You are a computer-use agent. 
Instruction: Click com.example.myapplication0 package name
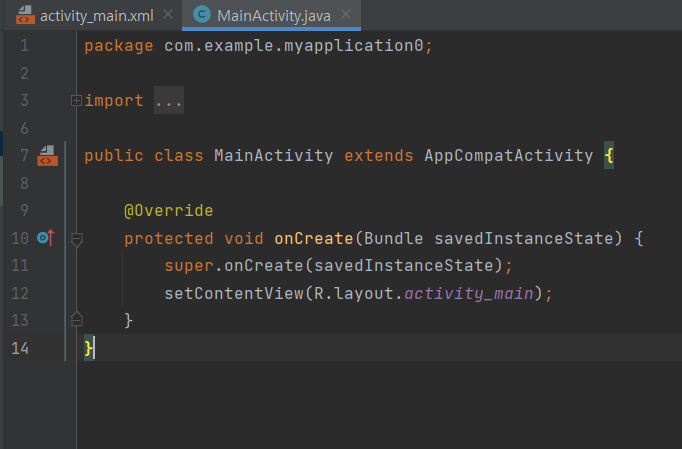(x=294, y=46)
